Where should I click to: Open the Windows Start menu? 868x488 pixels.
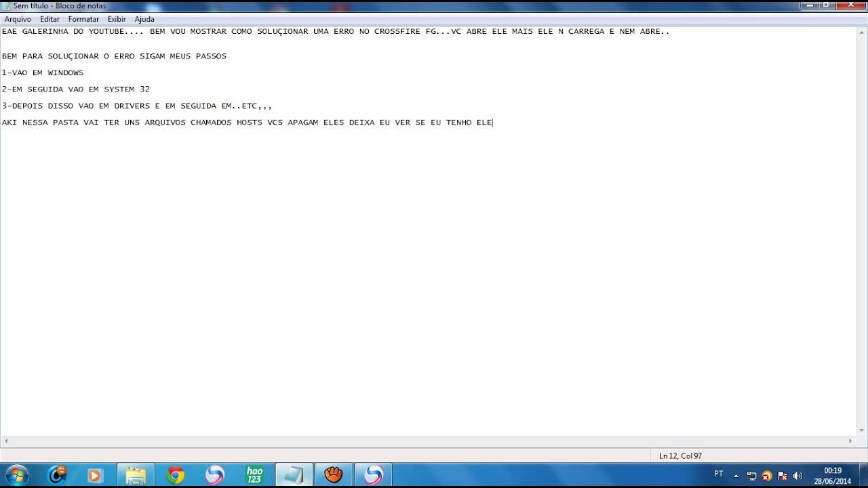[x=16, y=475]
